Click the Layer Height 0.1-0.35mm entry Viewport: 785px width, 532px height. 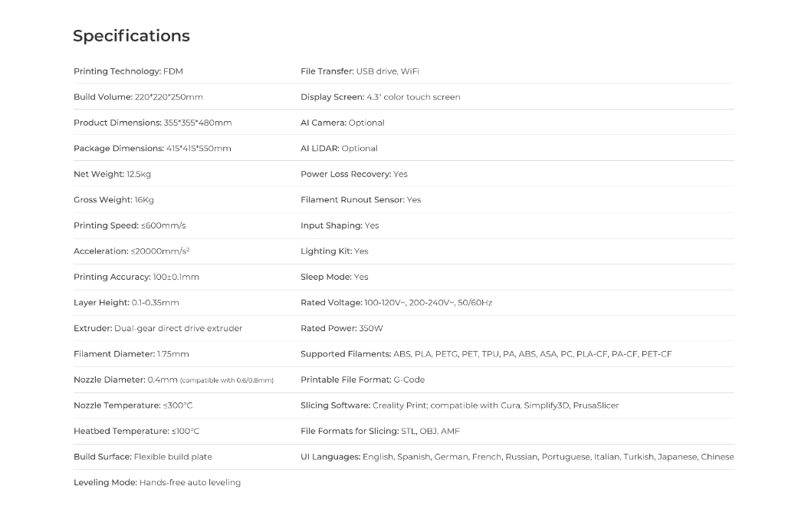(126, 303)
